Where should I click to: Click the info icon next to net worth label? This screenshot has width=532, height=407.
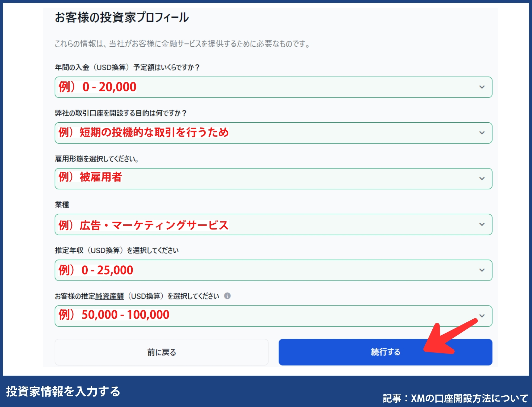point(227,296)
